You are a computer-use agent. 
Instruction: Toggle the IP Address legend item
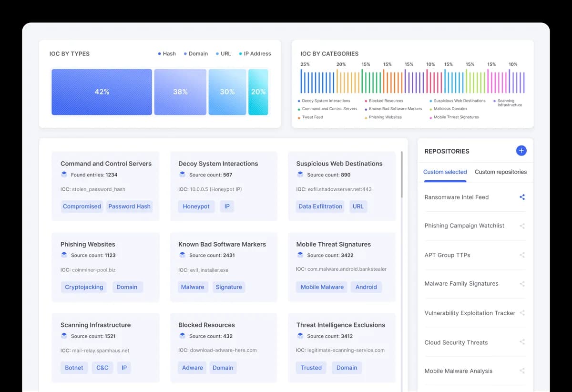click(x=255, y=54)
